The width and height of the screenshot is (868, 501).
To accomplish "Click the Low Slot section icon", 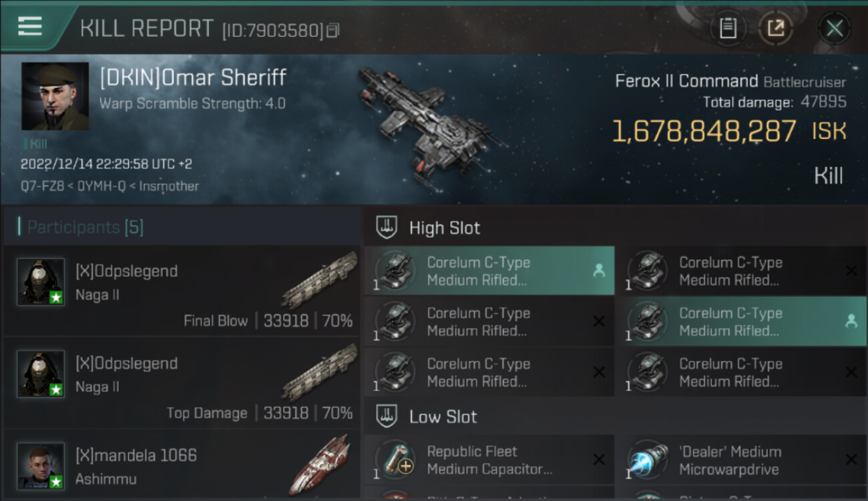I will (387, 417).
